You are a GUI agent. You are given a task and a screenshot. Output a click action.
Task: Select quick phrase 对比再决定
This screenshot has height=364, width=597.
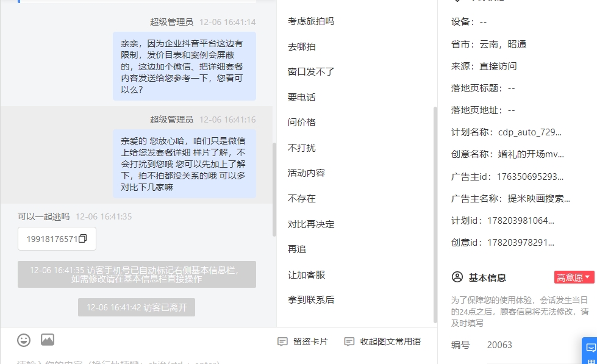(310, 224)
